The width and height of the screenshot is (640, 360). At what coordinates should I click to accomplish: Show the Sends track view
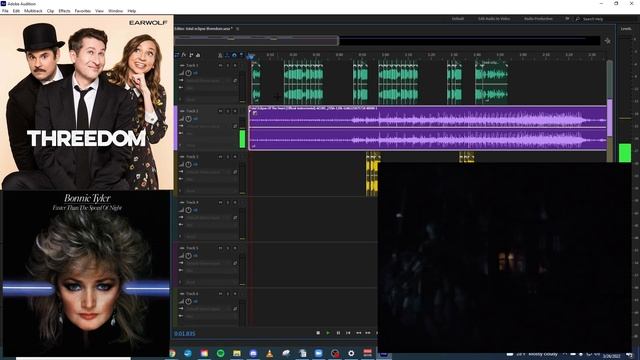point(191,55)
